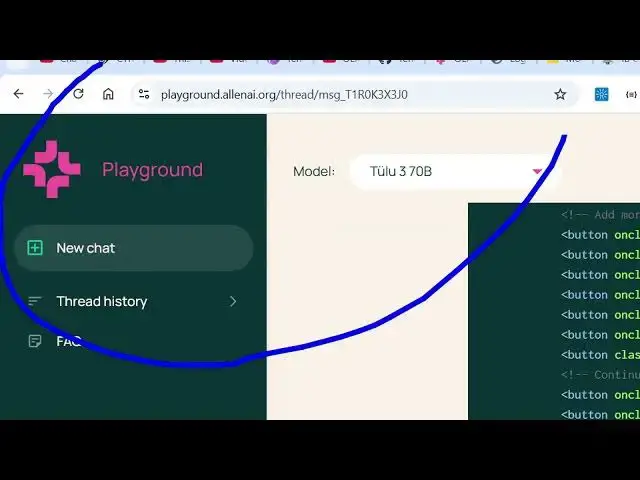This screenshot has height=480, width=640.
Task: View site information icon in address bar
Action: [x=144, y=94]
